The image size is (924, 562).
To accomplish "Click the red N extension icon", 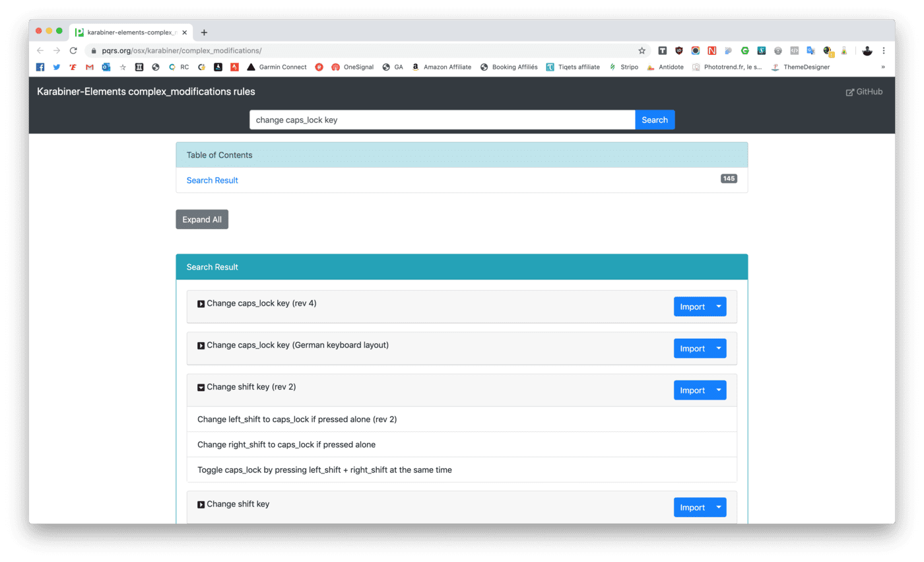I will coord(712,50).
